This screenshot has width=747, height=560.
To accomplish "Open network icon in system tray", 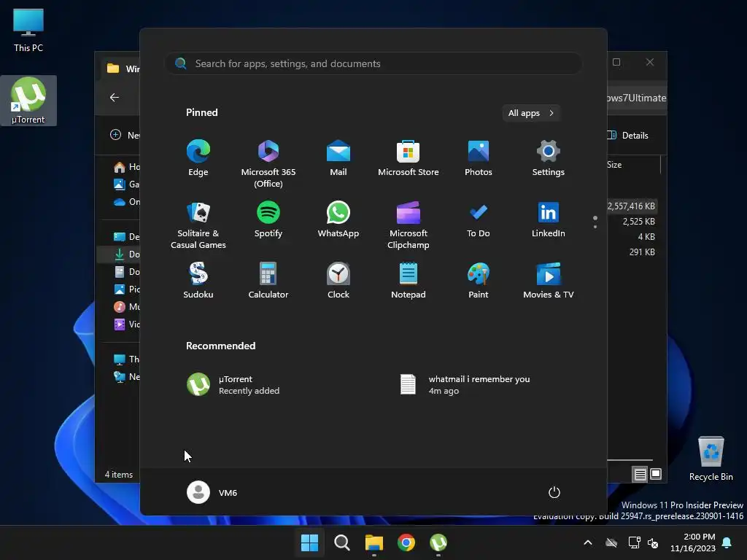I will coord(634,542).
